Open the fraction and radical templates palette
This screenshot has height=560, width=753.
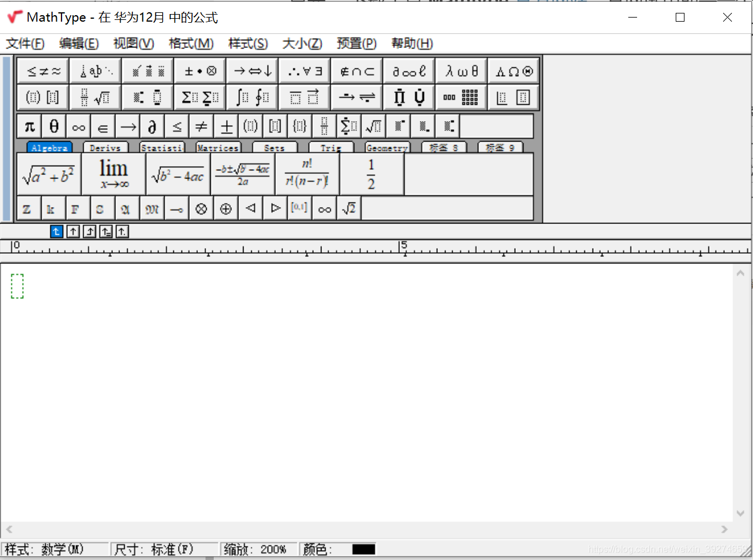95,97
